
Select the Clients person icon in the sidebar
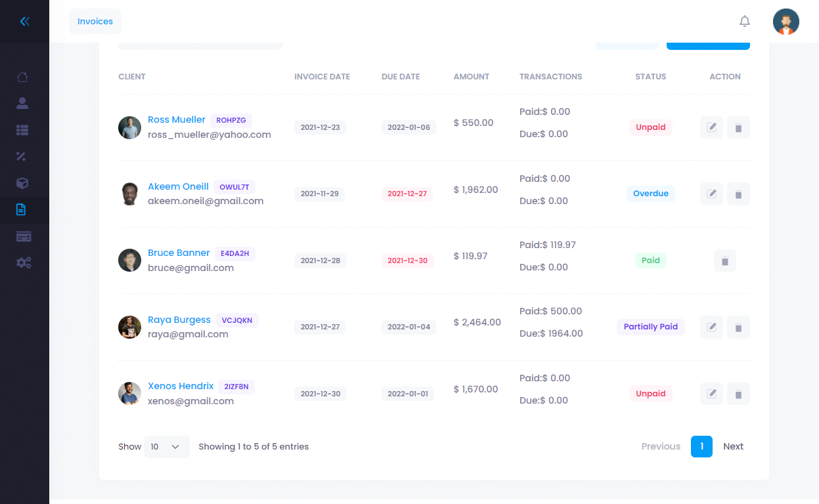22,103
